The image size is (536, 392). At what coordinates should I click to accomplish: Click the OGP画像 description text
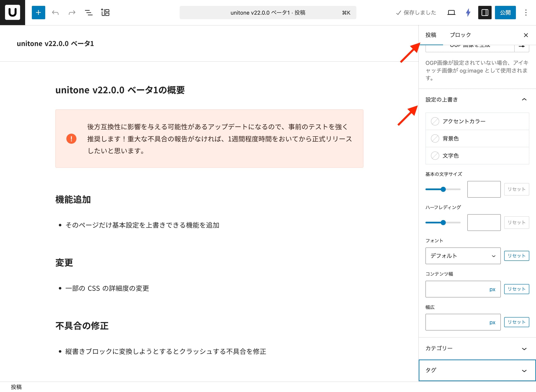point(477,70)
